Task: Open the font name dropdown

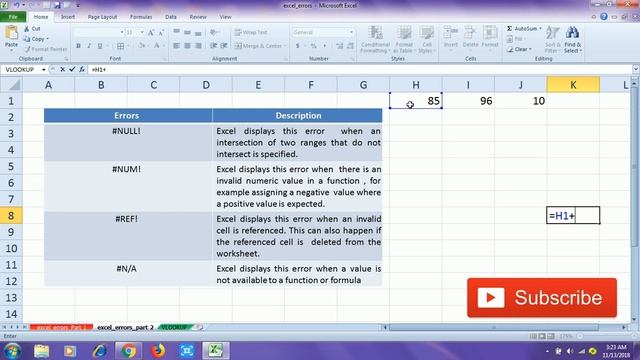Action: [122, 32]
